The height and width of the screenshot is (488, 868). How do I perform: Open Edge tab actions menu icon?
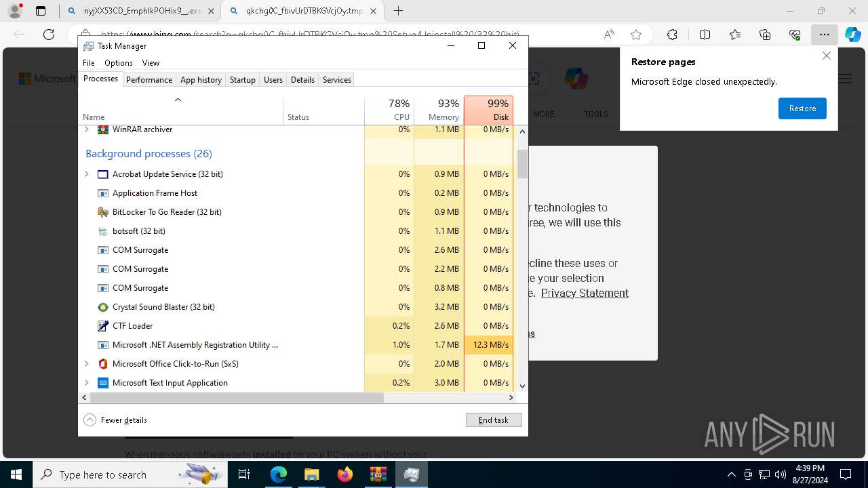pos(41,11)
